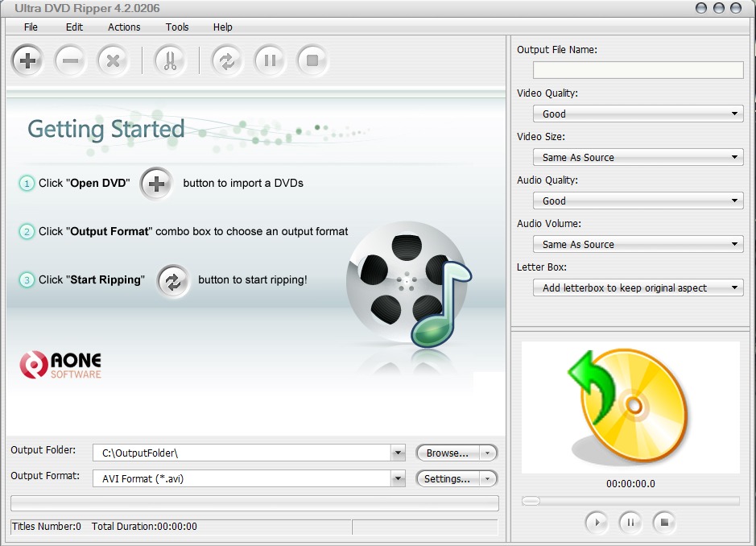Click the Open DVD plus icon in Getting Started
Screen dimensions: 756x546
(156, 184)
